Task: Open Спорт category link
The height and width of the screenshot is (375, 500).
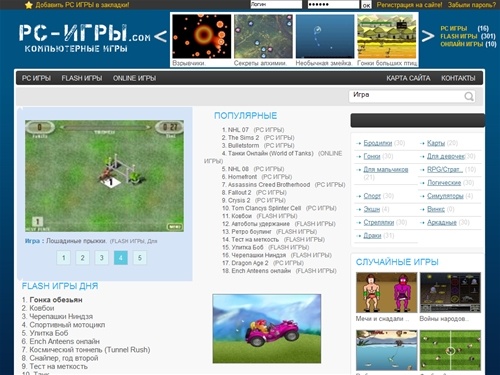Action: [372, 196]
